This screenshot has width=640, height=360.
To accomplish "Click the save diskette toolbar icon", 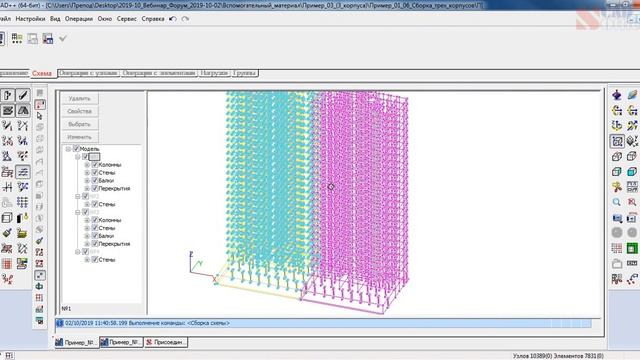I will point(48,39).
